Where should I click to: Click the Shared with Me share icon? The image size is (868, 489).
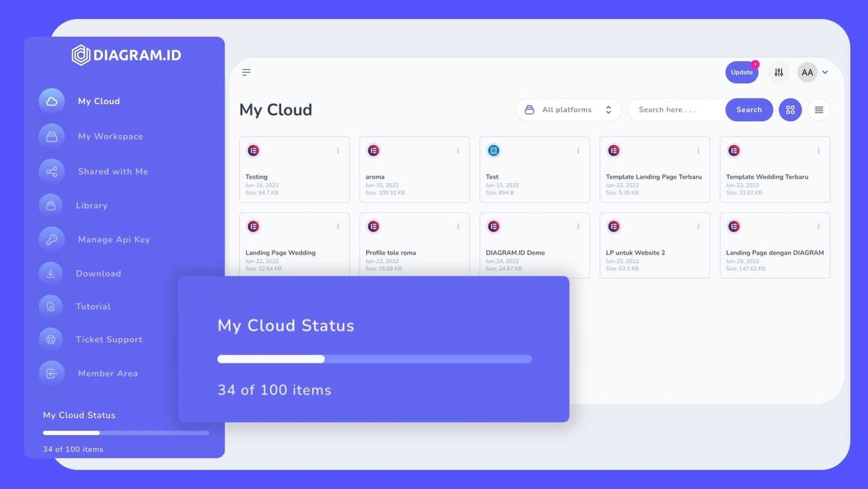52,172
